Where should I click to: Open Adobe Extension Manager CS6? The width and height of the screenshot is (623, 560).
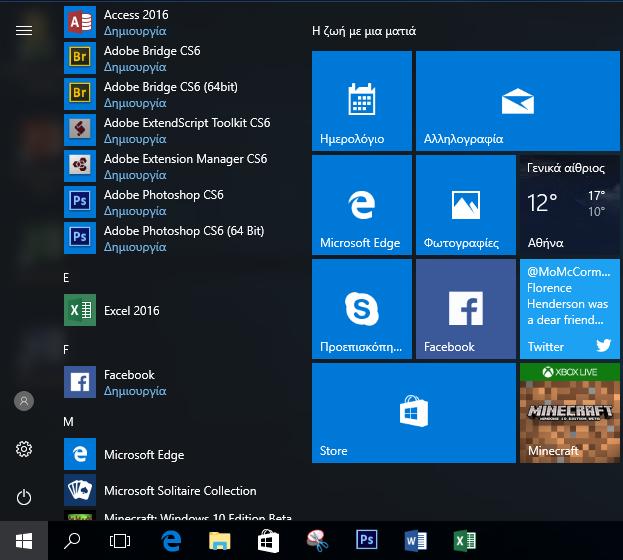[x=179, y=166]
